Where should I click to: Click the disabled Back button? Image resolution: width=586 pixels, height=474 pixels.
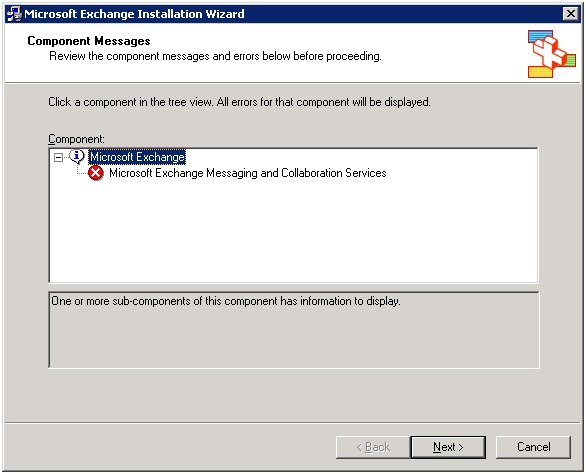(373, 447)
